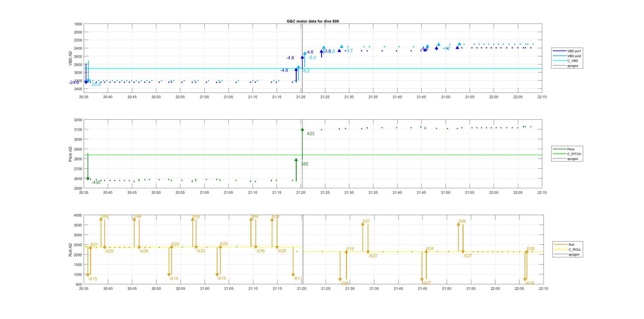This screenshot has width=644, height=319.
Task: Click the "624" roll data label
Action: tap(430, 249)
